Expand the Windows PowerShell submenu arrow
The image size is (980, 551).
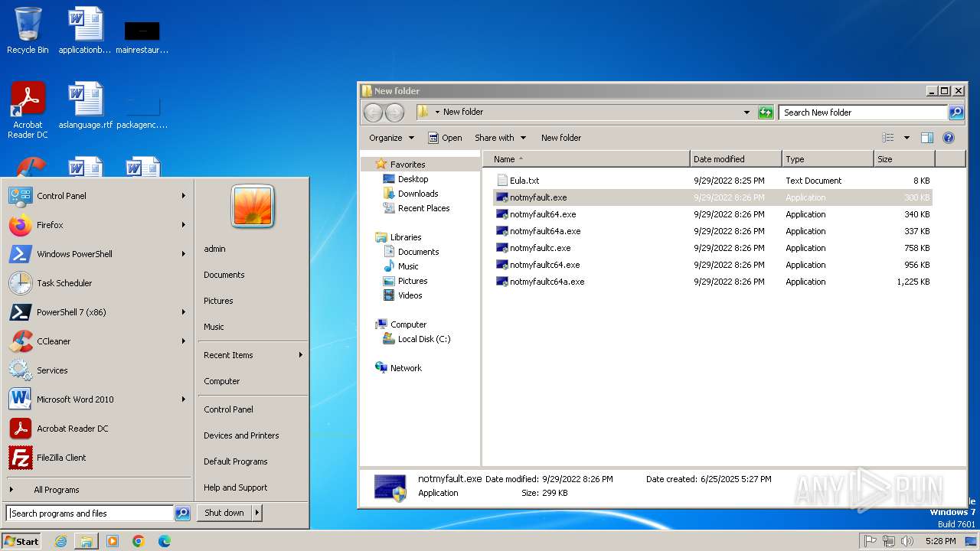click(184, 254)
